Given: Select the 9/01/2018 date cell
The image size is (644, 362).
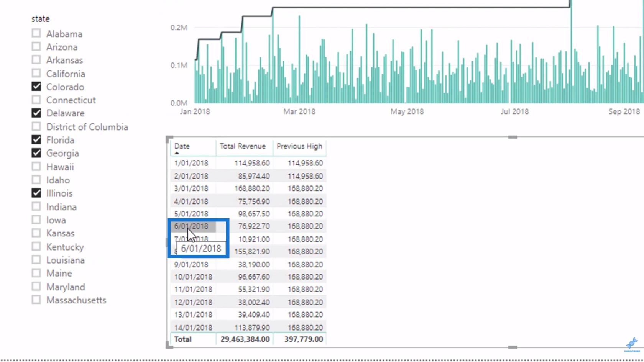Looking at the screenshot, I should pyautogui.click(x=191, y=265).
